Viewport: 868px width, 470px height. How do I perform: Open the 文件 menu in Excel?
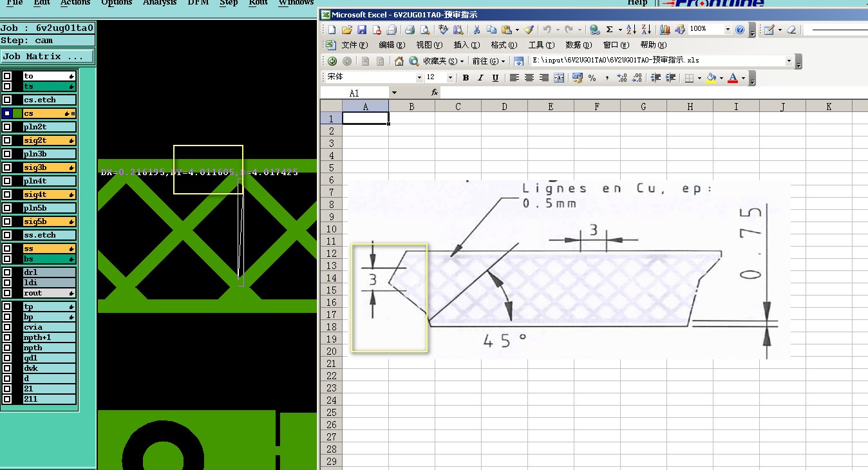tap(354, 45)
